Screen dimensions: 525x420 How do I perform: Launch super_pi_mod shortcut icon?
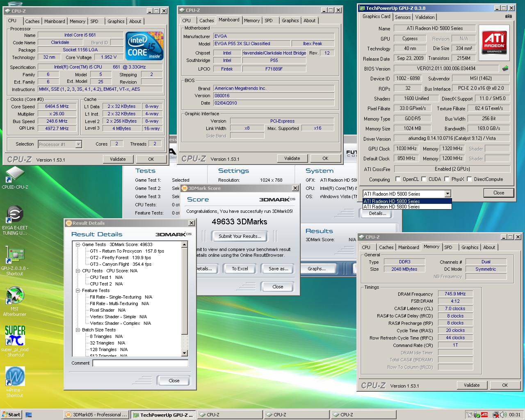pyautogui.click(x=15, y=341)
